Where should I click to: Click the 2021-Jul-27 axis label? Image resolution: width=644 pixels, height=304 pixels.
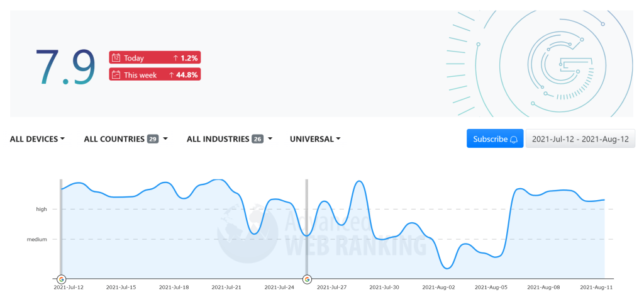(331, 287)
